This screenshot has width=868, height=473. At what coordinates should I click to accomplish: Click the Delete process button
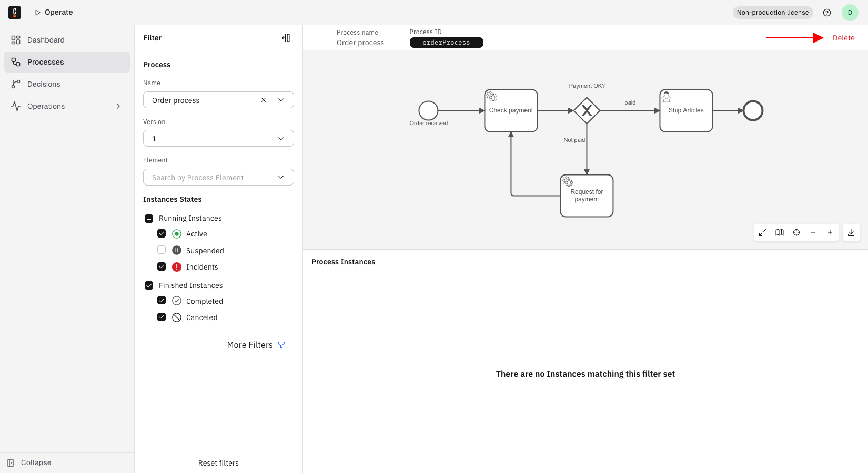pyautogui.click(x=843, y=38)
